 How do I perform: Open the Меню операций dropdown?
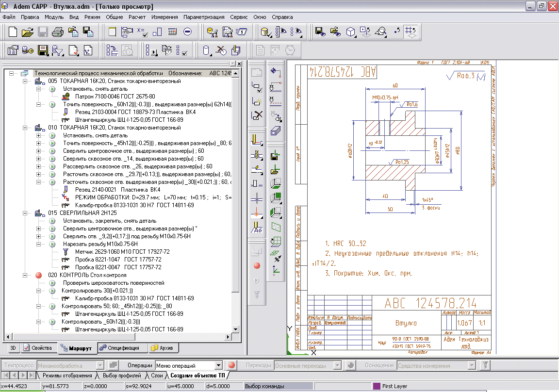tap(219, 365)
